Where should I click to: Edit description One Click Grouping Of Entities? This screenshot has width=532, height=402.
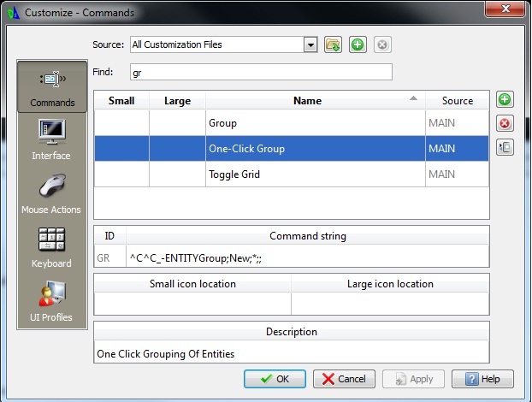292,353
